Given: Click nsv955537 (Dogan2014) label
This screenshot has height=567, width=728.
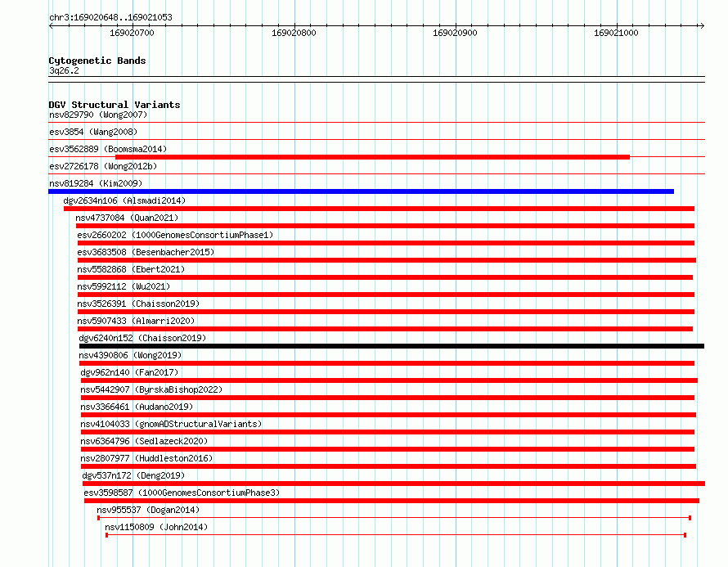Looking at the screenshot, I should [x=148, y=510].
